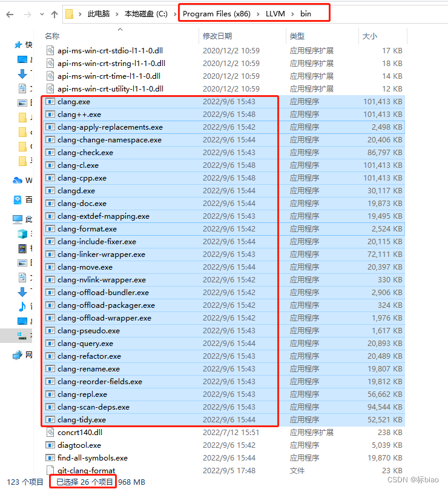Open Music note icon in sidebar
This screenshot has height=489, width=448.
(x=22, y=307)
